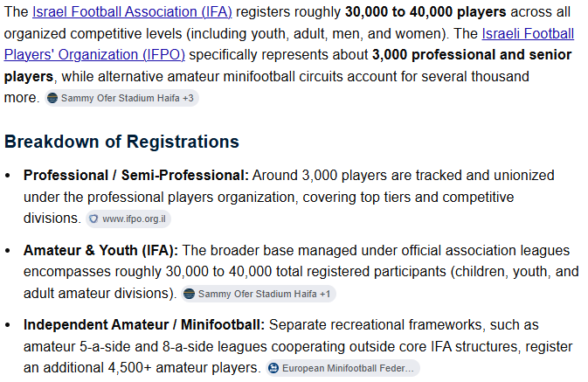Expand the +1 additional sources count
588x382 pixels.
[325, 294]
